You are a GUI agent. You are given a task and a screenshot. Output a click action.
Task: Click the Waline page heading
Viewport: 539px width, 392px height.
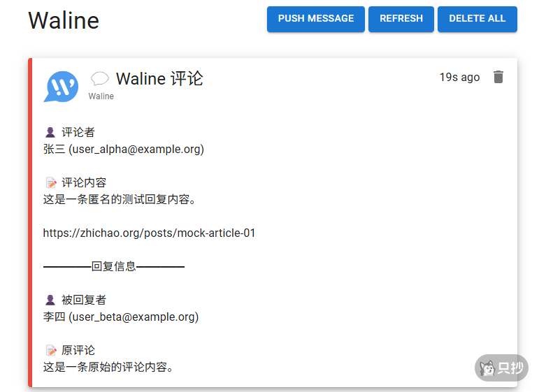coord(64,20)
